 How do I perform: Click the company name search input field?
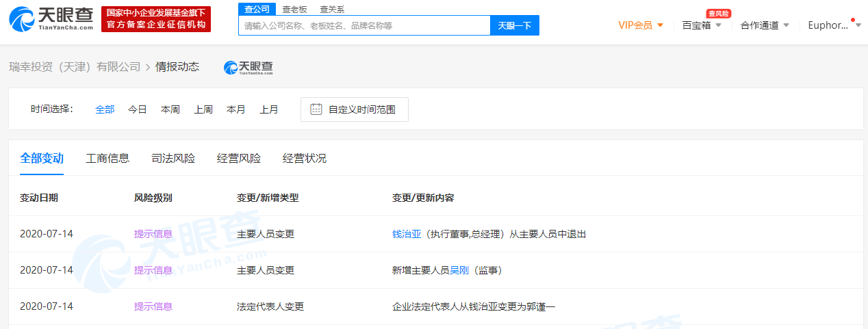tap(364, 25)
